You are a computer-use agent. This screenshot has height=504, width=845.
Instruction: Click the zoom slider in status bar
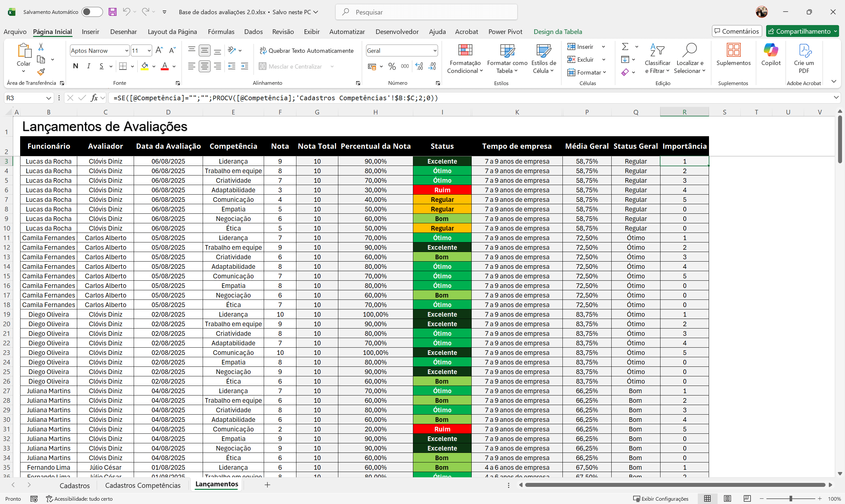click(x=791, y=499)
